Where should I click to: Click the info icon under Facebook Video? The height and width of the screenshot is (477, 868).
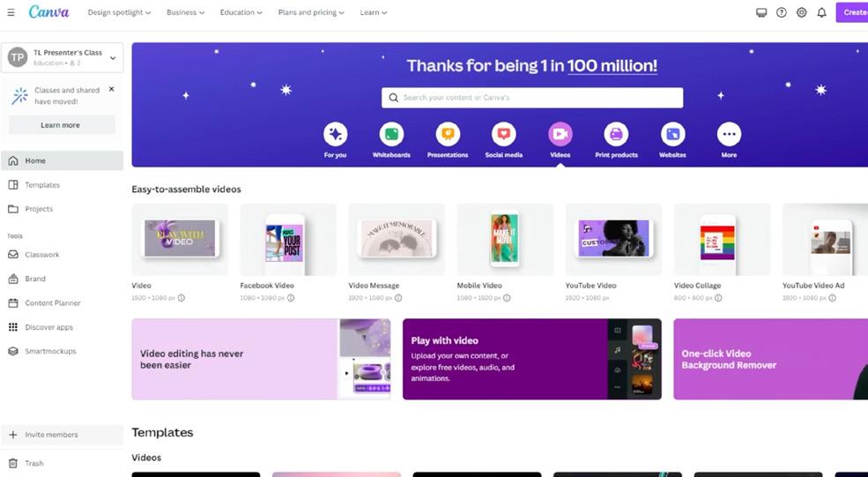click(291, 298)
